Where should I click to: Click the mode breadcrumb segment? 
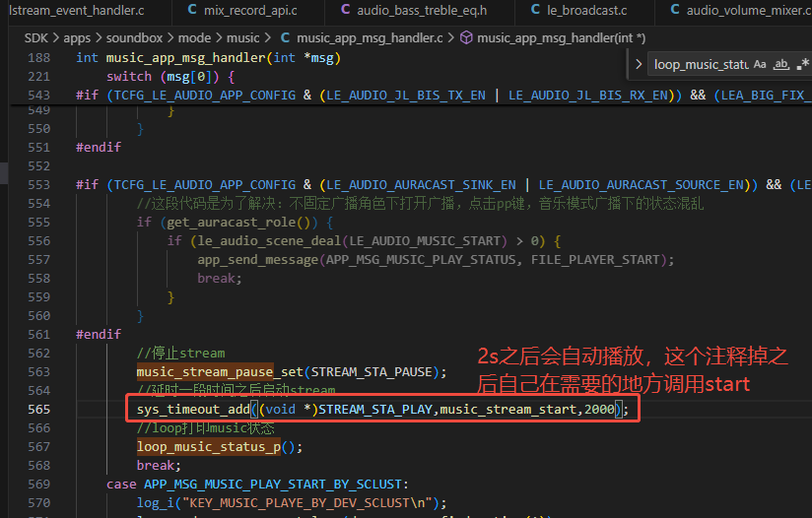(x=194, y=38)
